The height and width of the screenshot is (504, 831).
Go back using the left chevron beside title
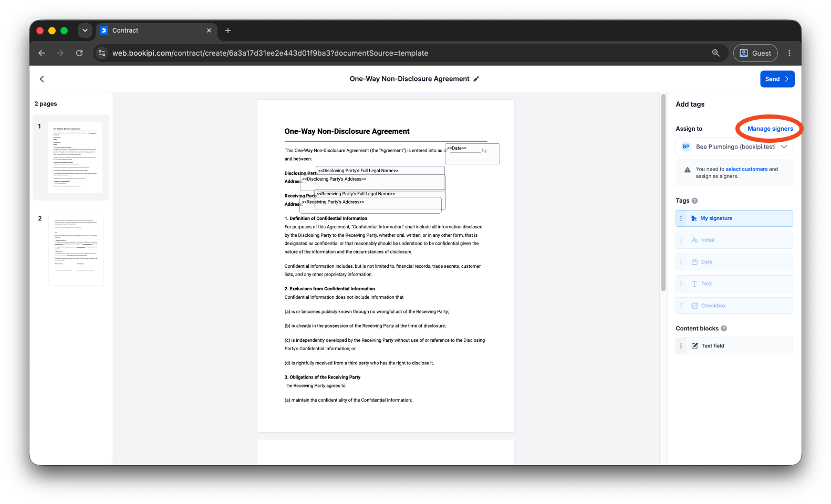coord(42,79)
